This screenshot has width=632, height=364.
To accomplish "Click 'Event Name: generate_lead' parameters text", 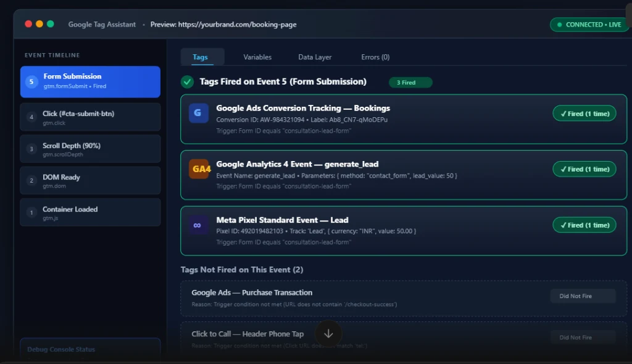I will (x=336, y=176).
